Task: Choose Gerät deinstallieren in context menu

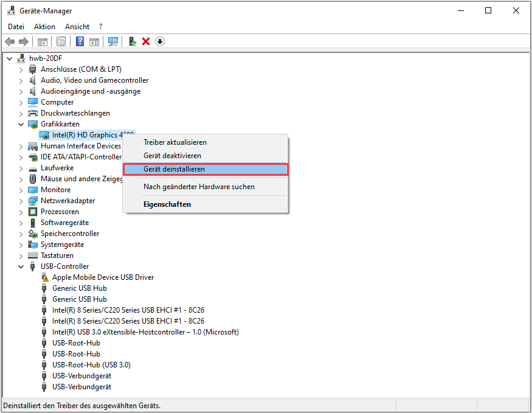Action: click(206, 169)
